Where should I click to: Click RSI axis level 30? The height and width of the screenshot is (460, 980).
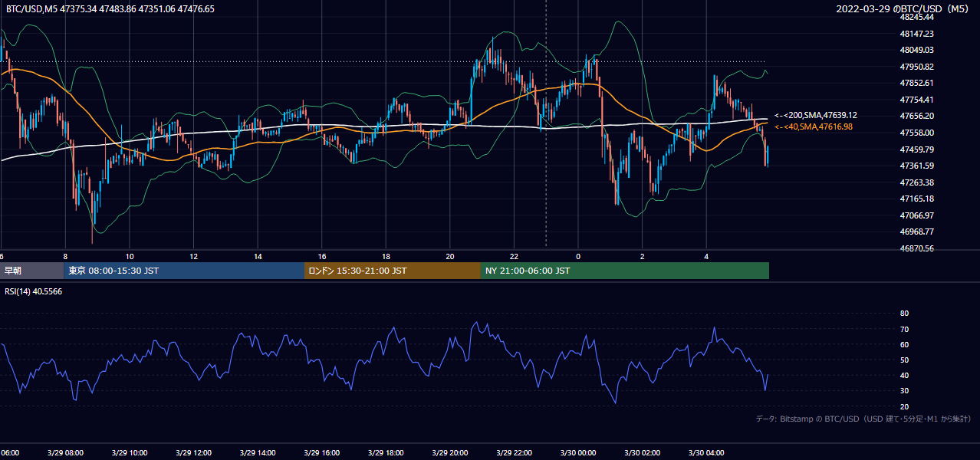click(904, 390)
